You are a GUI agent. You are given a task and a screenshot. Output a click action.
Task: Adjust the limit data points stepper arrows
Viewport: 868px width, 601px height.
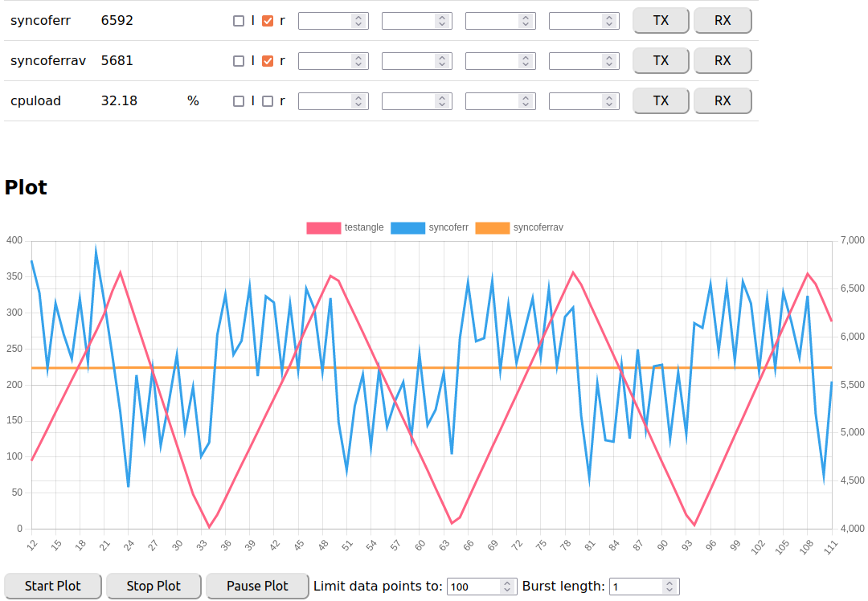point(507,587)
